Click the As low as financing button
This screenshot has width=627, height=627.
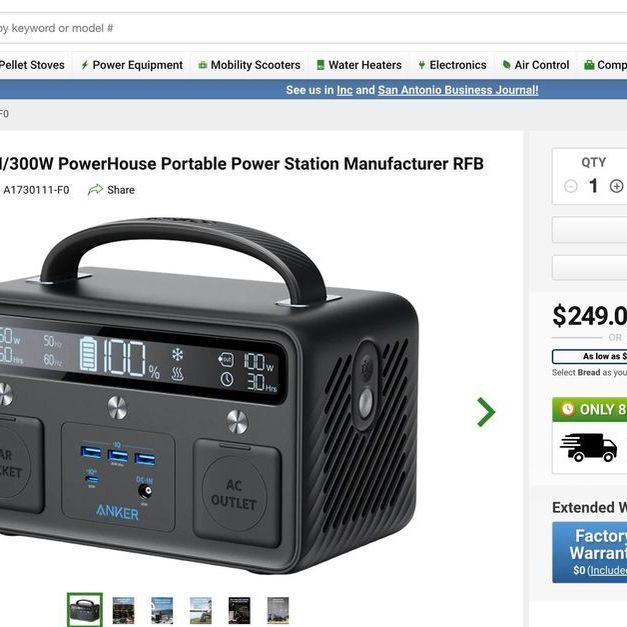(589, 356)
